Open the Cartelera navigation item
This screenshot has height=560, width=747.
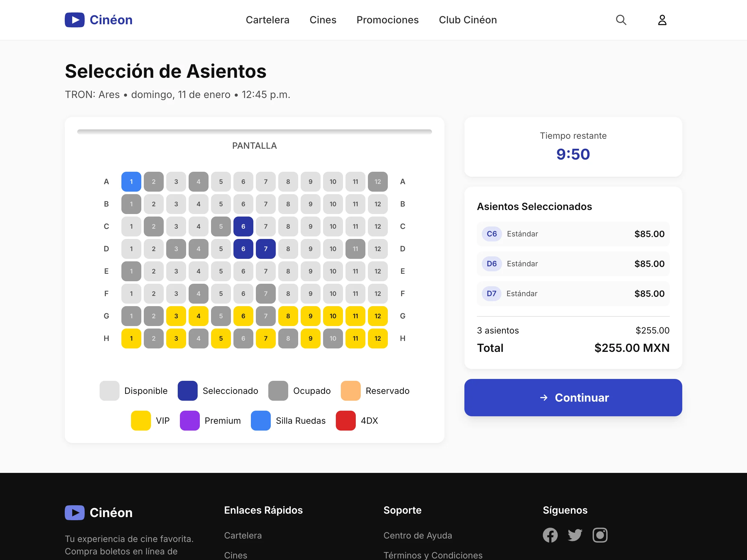(x=267, y=20)
